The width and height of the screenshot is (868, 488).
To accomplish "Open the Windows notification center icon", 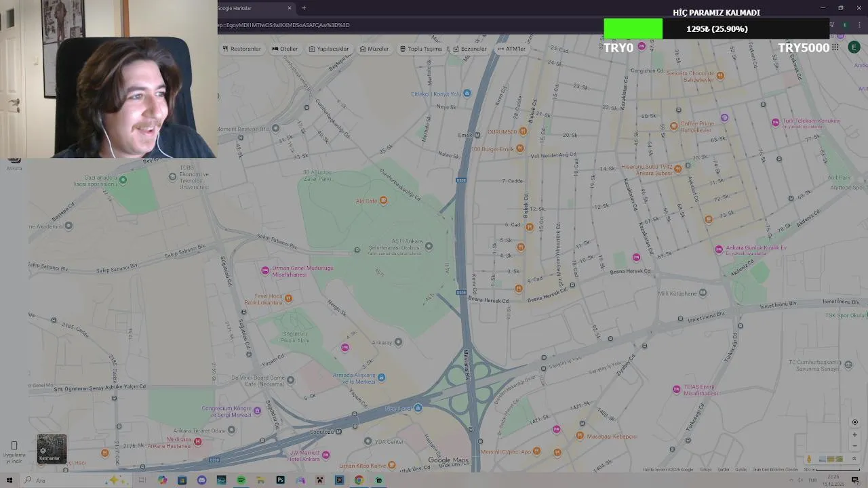I will point(855,480).
